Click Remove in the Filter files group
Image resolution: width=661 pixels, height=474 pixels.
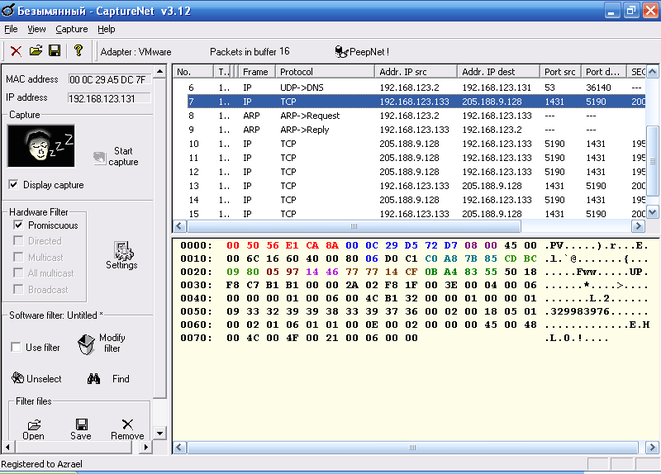(x=127, y=429)
